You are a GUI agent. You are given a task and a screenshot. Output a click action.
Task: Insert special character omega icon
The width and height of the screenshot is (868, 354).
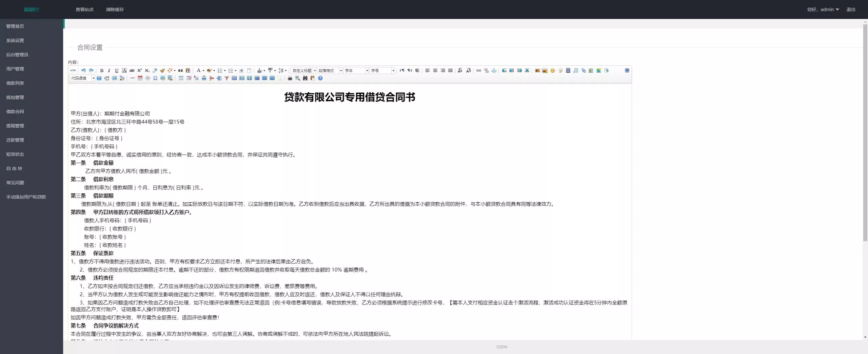coord(155,78)
